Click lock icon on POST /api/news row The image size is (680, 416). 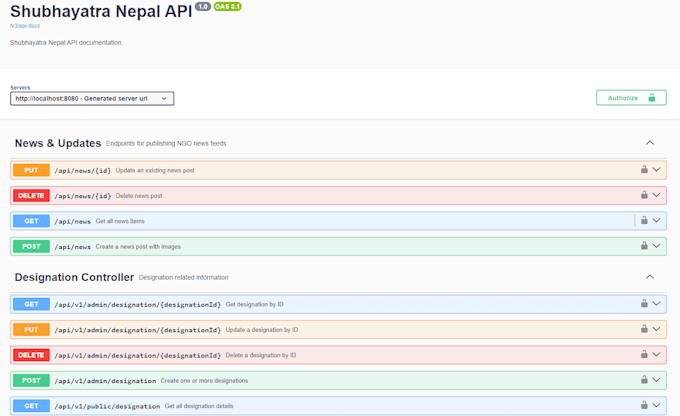(x=644, y=246)
